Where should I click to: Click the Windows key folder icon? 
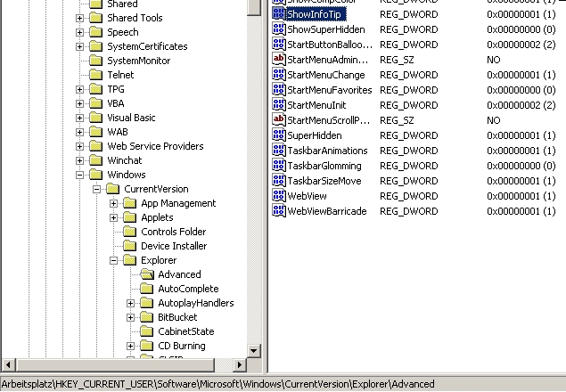coord(96,175)
